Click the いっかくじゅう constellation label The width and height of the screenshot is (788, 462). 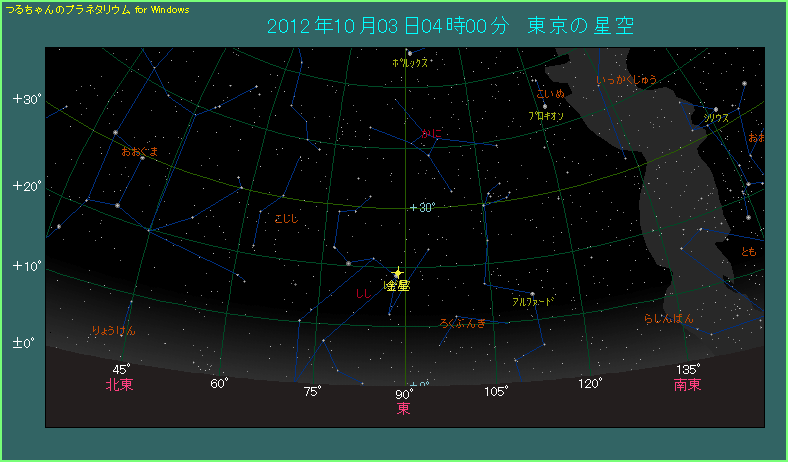[x=626, y=80]
